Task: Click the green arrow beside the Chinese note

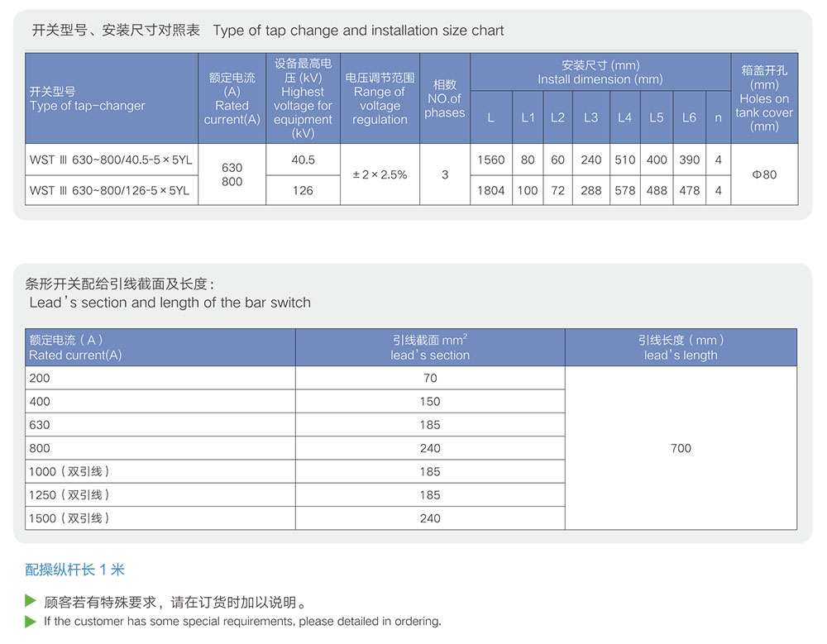Action: 31,600
